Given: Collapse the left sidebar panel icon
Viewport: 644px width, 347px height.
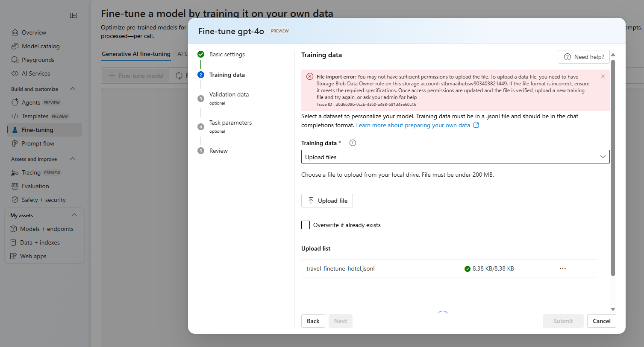Looking at the screenshot, I should click(74, 15).
